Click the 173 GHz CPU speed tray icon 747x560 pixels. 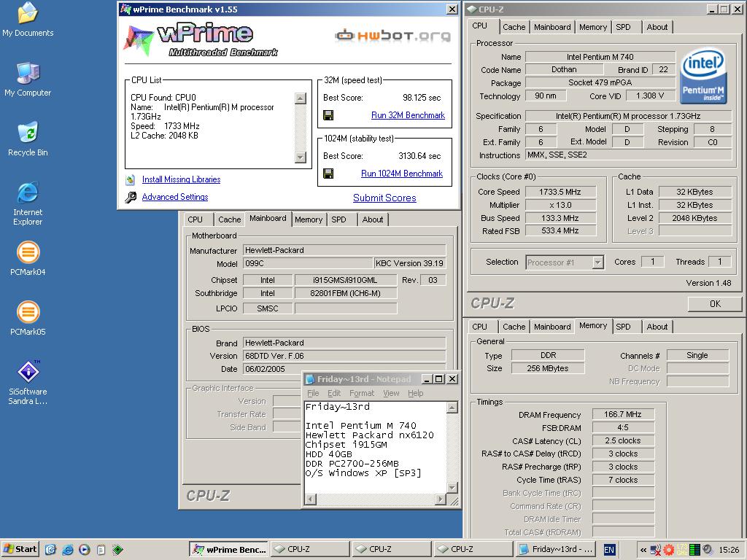pos(682,550)
